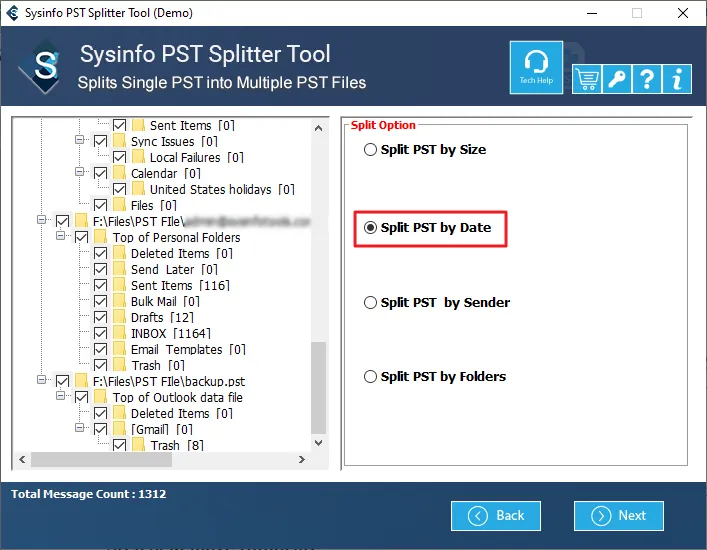Click folder icon beside Calendar
707x550 pixels.
pyautogui.click(x=119, y=173)
